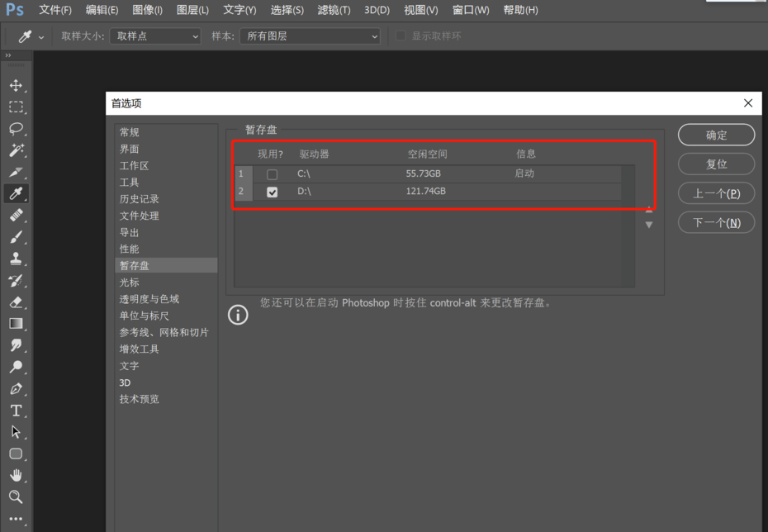Select the Zoom tool
Viewport: 768px width, 532px height.
click(x=16, y=497)
